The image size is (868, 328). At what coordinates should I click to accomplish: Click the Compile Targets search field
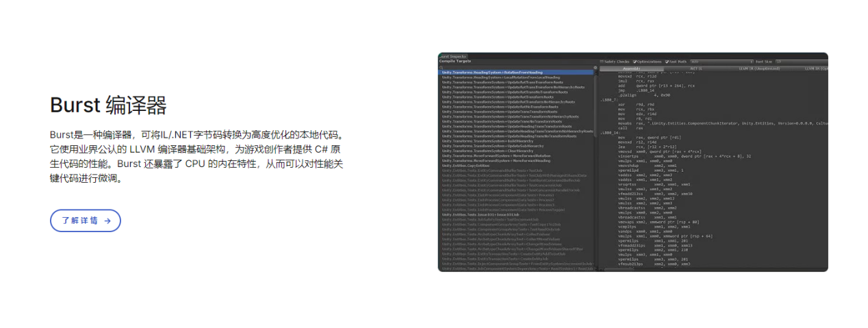click(x=515, y=67)
